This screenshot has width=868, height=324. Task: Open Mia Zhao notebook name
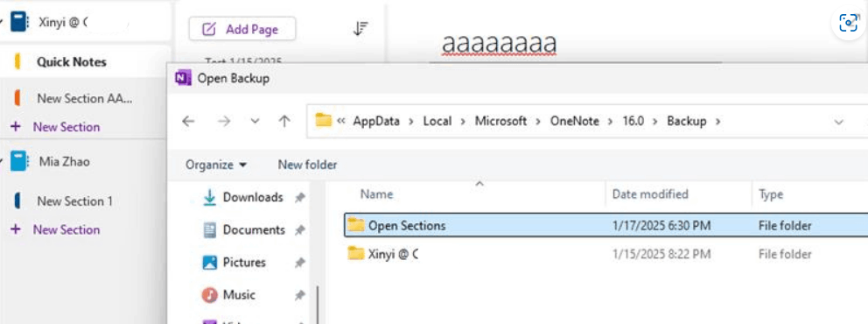(x=64, y=162)
